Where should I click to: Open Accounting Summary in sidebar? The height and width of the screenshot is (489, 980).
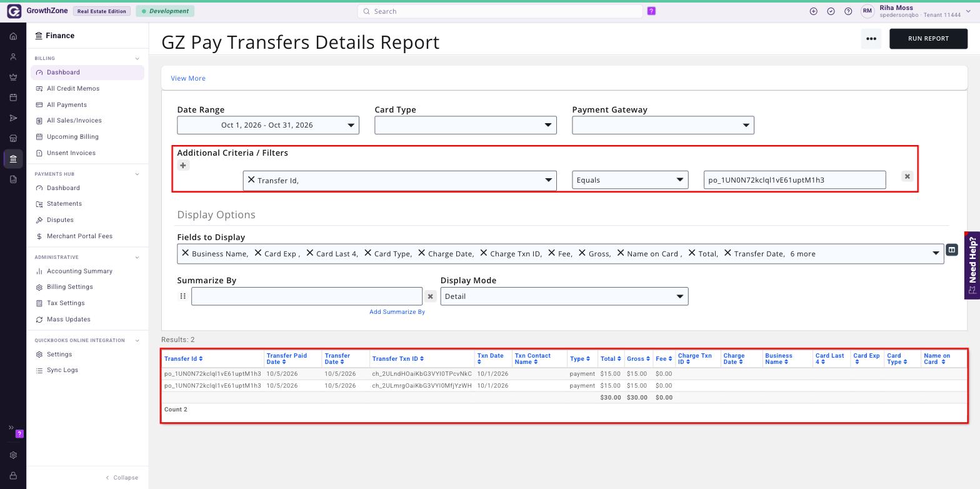tap(79, 271)
